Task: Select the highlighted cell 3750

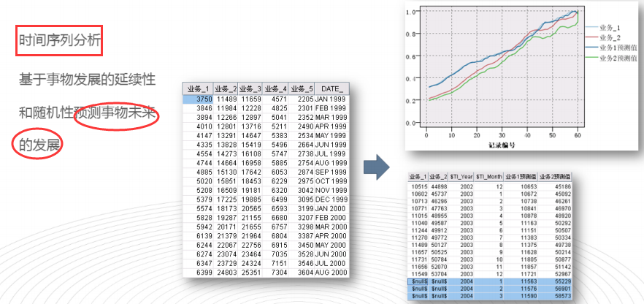Action: [198, 99]
